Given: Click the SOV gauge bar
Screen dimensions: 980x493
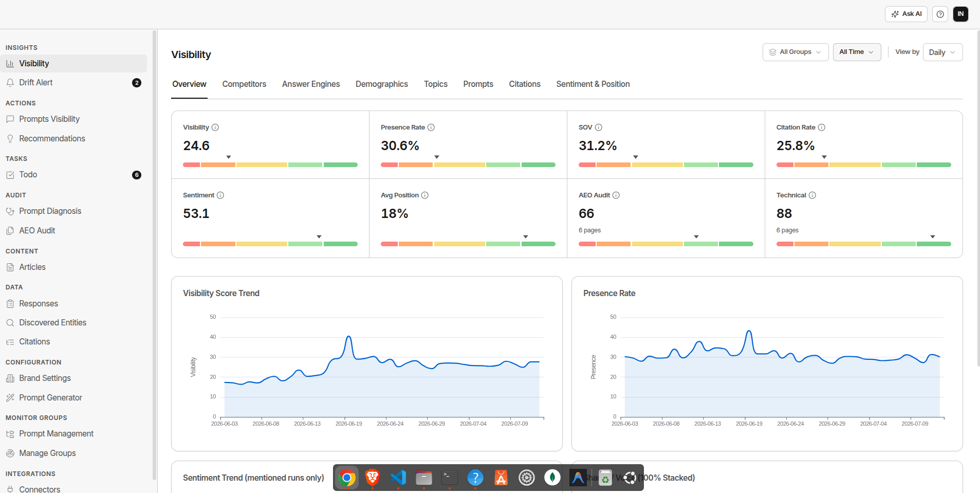Looking at the screenshot, I should pyautogui.click(x=666, y=165).
